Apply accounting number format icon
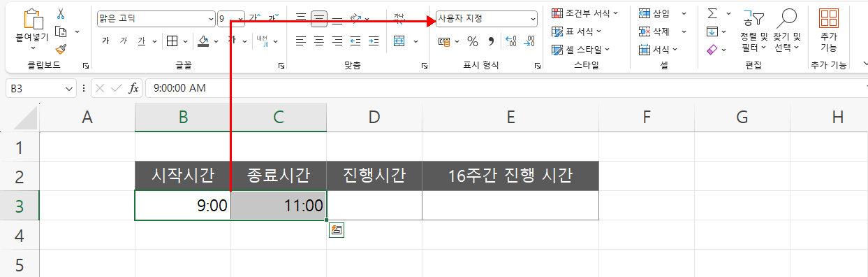 click(444, 41)
